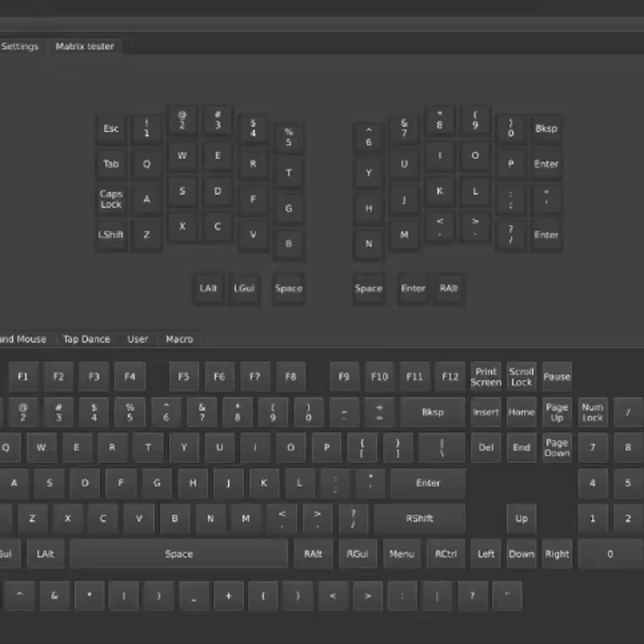Choose the F12 keycode
This screenshot has height=644, width=644.
450,377
